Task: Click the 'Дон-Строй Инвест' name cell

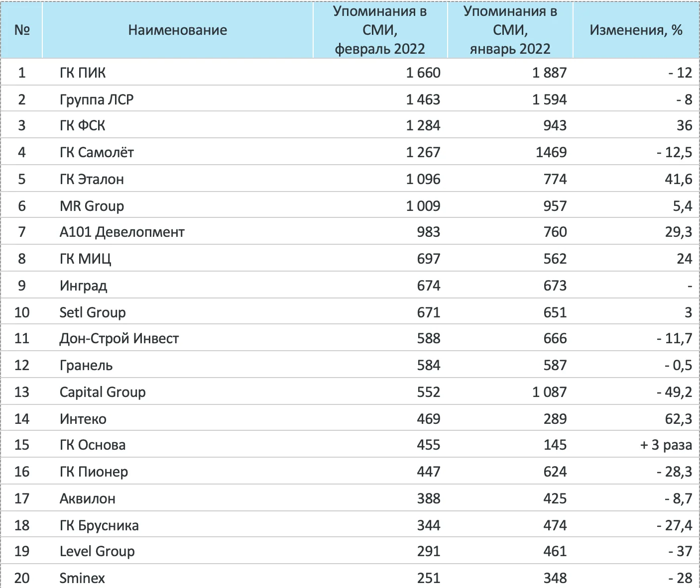Action: coord(119,339)
